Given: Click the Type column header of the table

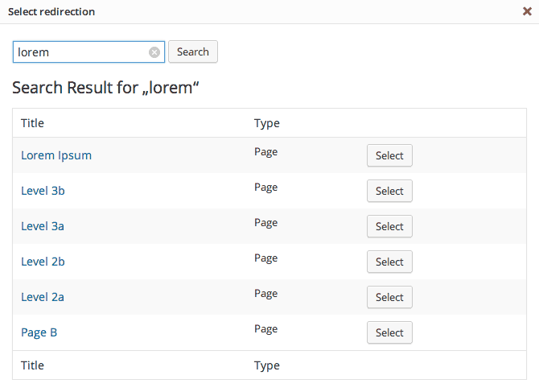Looking at the screenshot, I should [266, 123].
